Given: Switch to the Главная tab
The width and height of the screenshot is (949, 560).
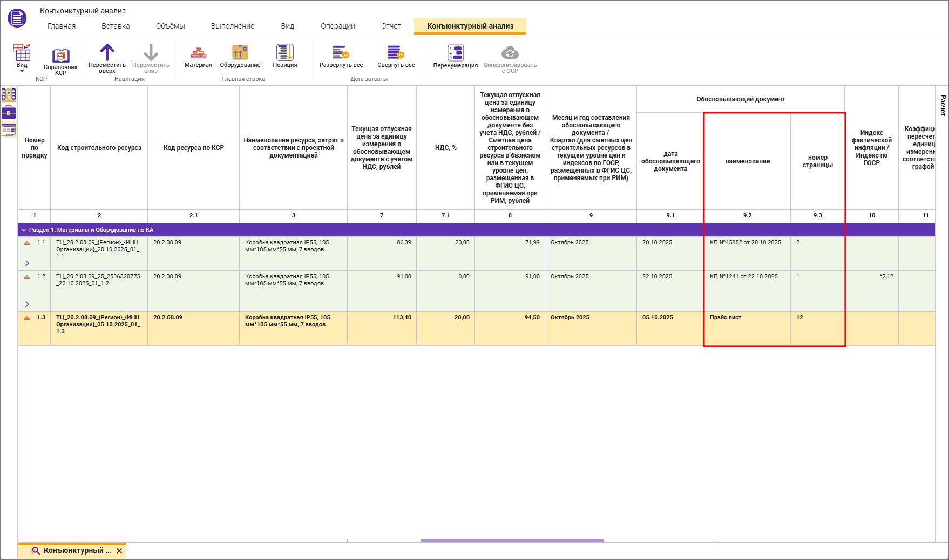Looking at the screenshot, I should [x=62, y=26].
